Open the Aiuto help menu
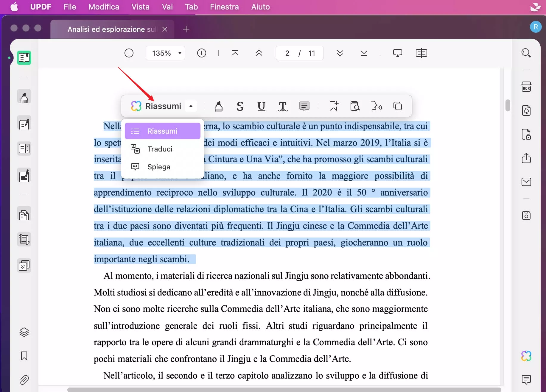 (260, 7)
